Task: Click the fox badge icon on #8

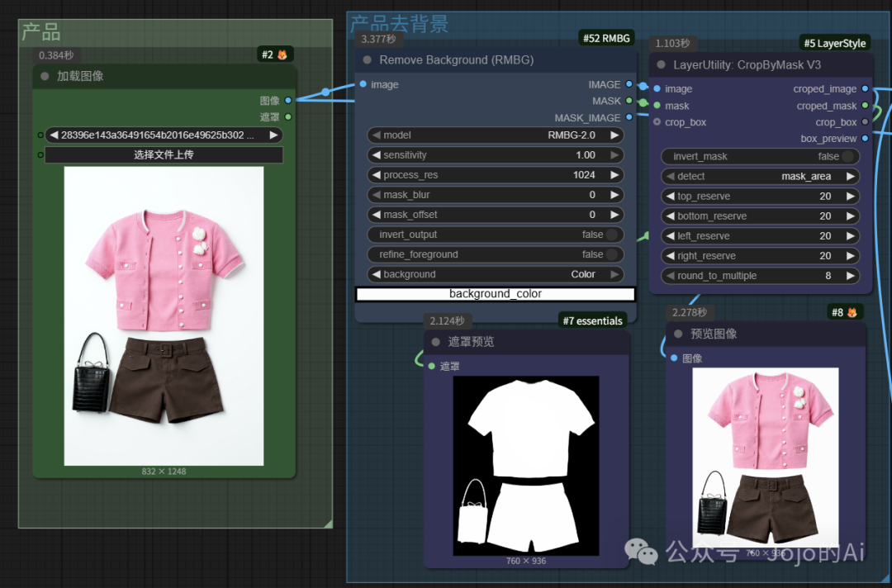Action: pos(852,312)
